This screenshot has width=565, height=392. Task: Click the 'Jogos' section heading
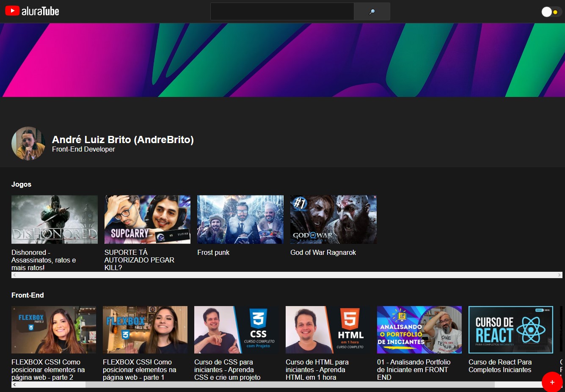tap(21, 184)
